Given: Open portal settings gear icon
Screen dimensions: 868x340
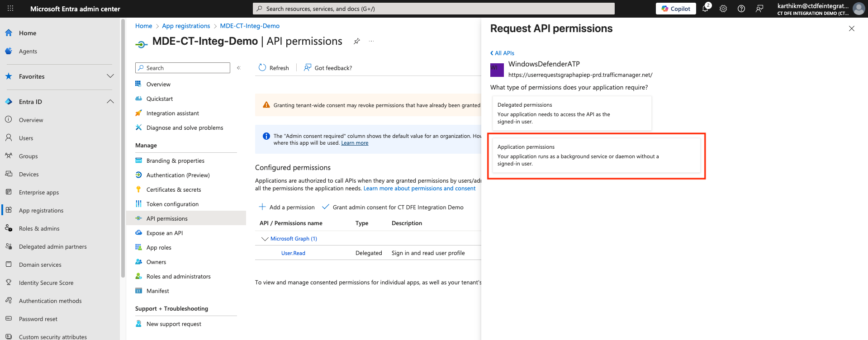Looking at the screenshot, I should click(723, 9).
